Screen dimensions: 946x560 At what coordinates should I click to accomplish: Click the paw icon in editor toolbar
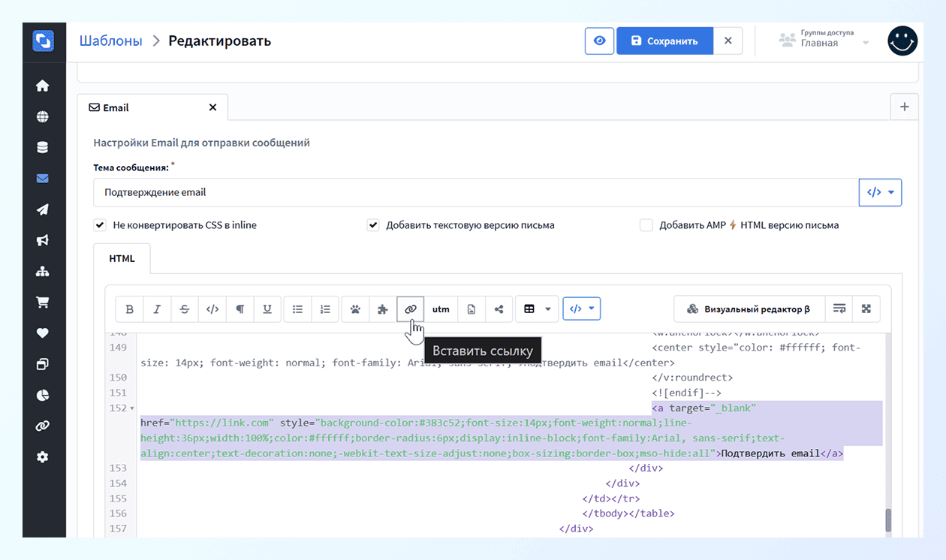[x=355, y=309]
